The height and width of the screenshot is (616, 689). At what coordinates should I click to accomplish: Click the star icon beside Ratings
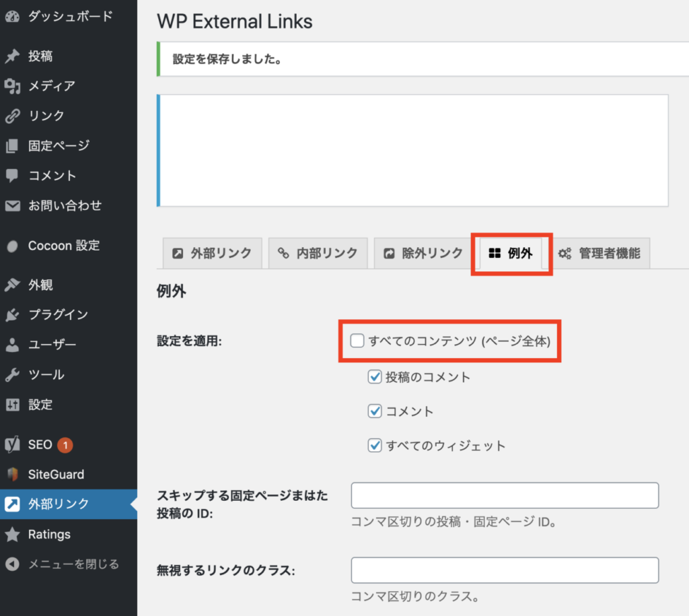(x=12, y=535)
